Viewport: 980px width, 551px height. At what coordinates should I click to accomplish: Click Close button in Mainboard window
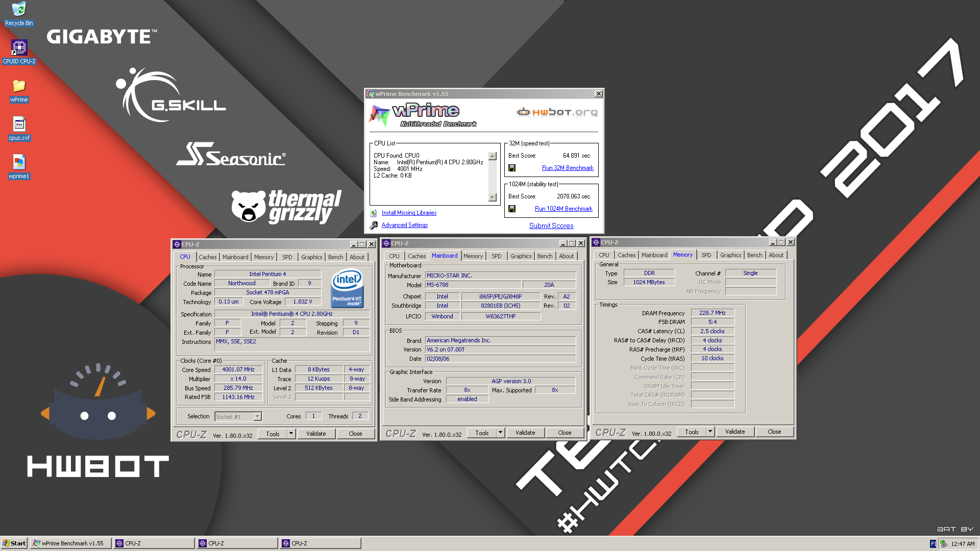565,433
